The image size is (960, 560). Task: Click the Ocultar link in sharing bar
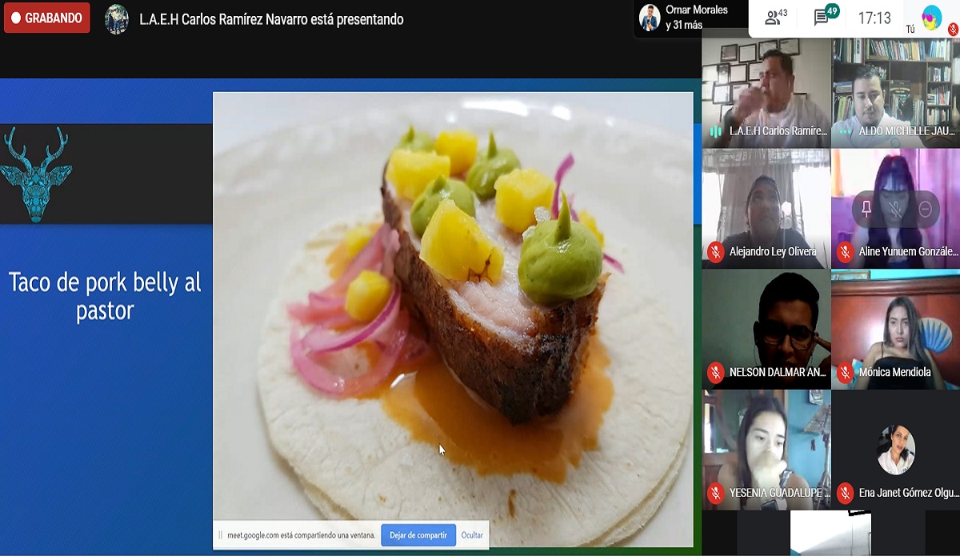(x=472, y=535)
